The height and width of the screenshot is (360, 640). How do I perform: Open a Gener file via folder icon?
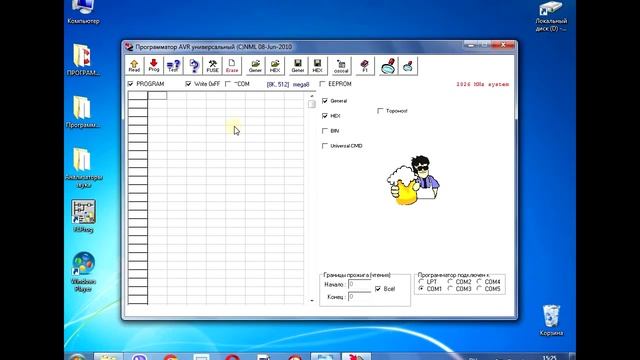[256, 66]
